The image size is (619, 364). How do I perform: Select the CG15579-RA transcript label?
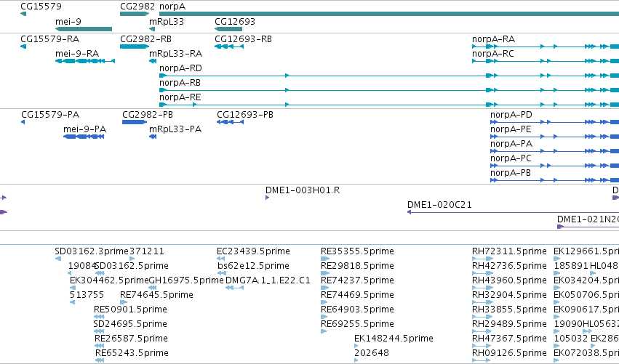[x=49, y=39]
